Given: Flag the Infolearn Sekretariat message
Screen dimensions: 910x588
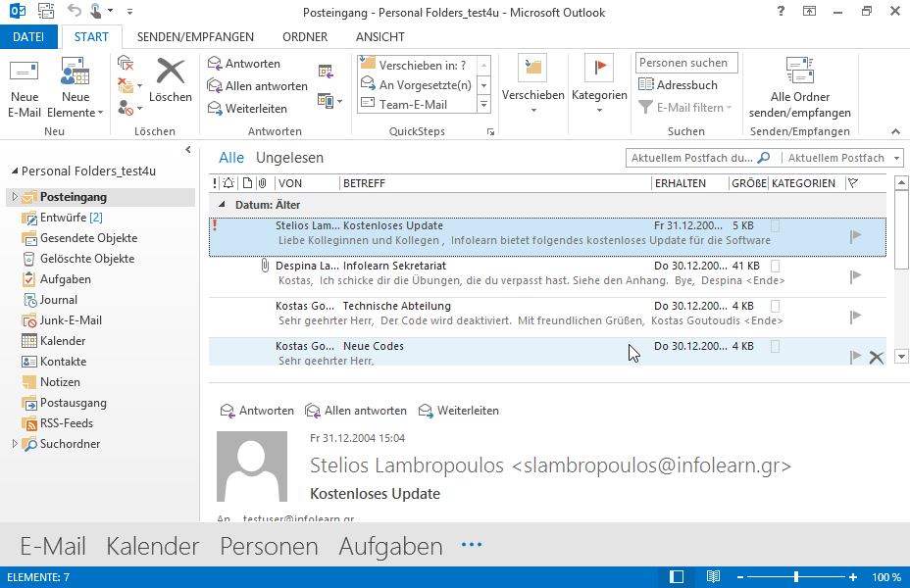Looking at the screenshot, I should pos(855,276).
